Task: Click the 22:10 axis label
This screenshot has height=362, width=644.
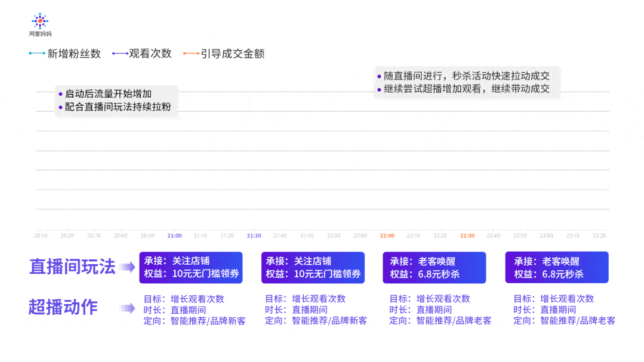Action: pos(413,236)
